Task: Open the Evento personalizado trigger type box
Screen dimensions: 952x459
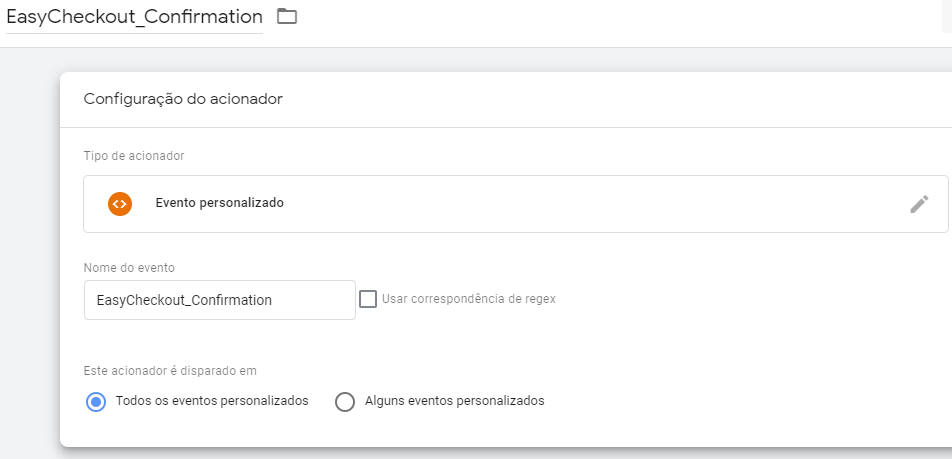Action: coord(515,204)
